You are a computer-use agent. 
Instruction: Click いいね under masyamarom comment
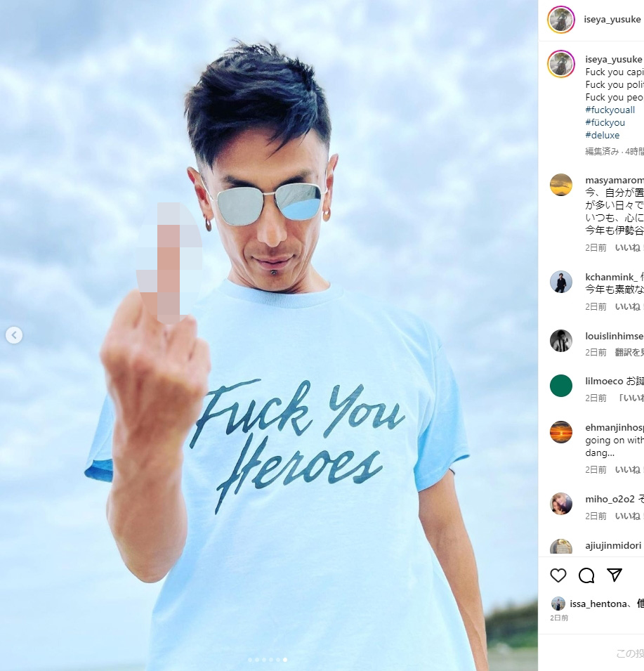[627, 248]
